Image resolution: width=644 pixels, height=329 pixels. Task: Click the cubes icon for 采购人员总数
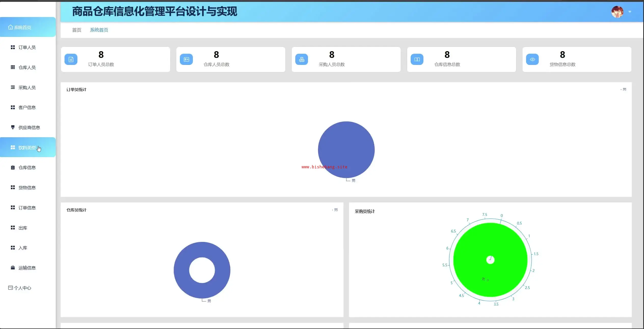click(302, 59)
